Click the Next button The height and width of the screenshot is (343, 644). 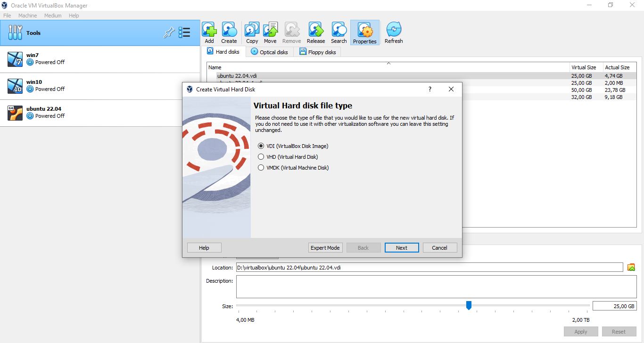tap(402, 248)
